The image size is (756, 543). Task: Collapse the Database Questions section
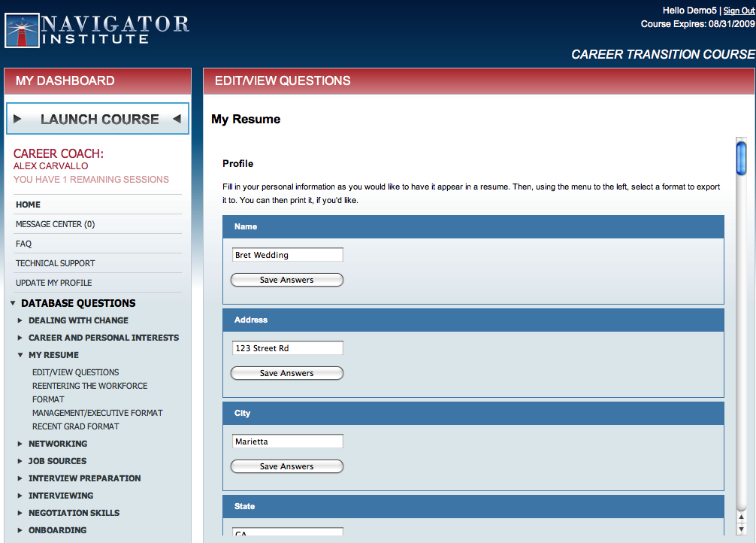(x=14, y=304)
